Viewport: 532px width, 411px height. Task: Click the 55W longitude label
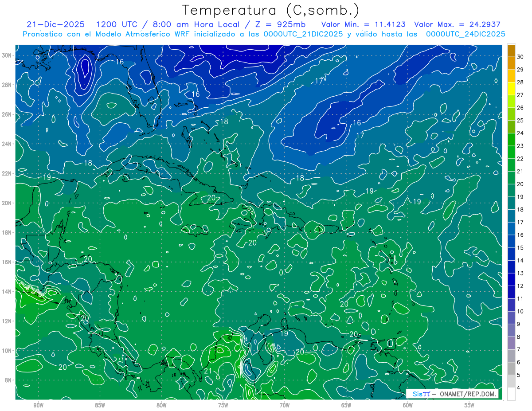coord(469,405)
